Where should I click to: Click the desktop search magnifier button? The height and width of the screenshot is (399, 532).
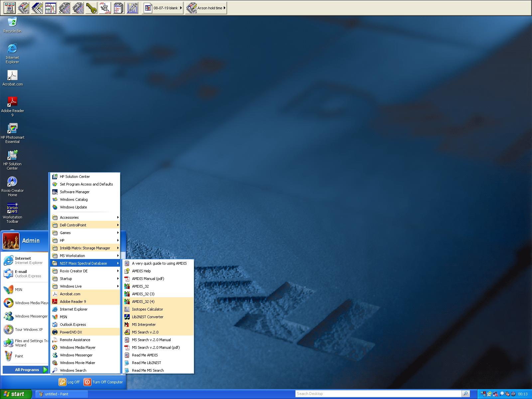(466, 394)
